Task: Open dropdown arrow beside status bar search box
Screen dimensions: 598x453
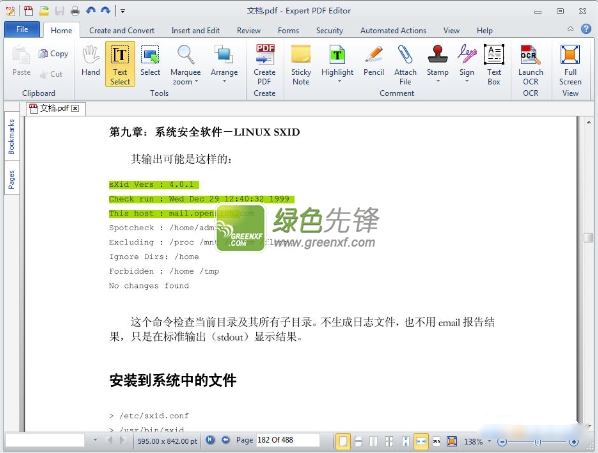Action: 95,440
